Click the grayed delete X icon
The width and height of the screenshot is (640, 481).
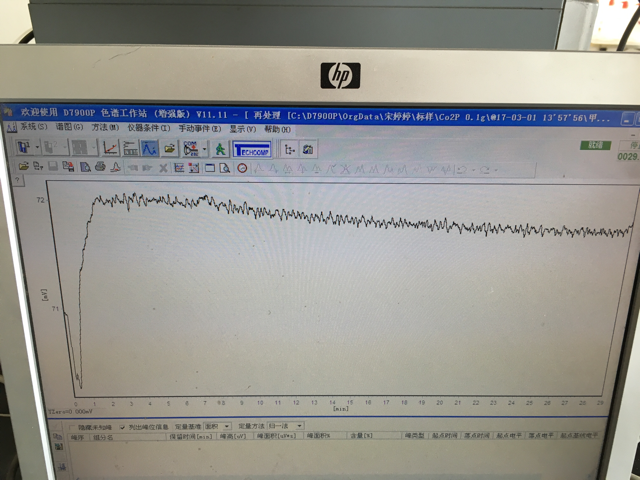[163, 168]
